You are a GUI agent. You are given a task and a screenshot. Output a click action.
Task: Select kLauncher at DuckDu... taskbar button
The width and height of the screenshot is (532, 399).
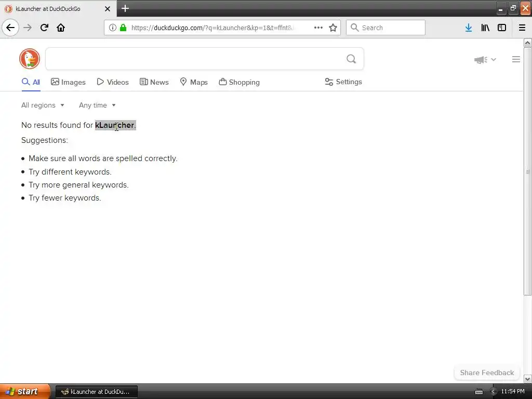coord(96,392)
